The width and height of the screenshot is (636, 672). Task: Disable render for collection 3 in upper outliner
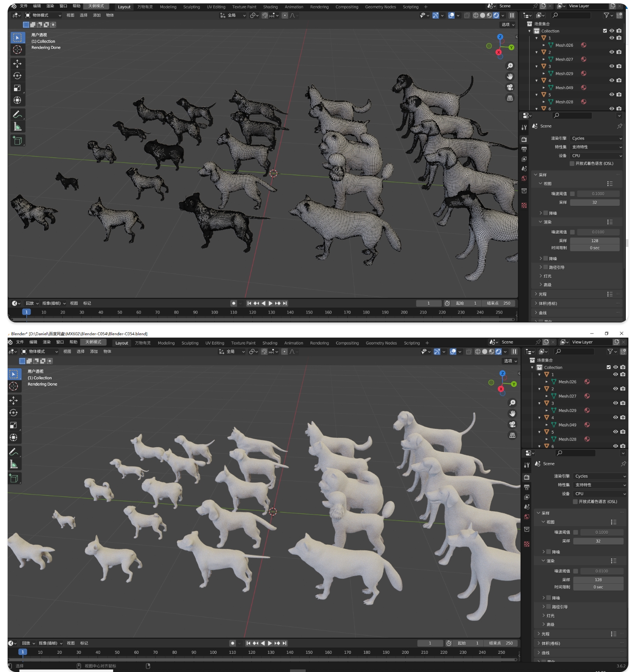pyautogui.click(x=619, y=66)
